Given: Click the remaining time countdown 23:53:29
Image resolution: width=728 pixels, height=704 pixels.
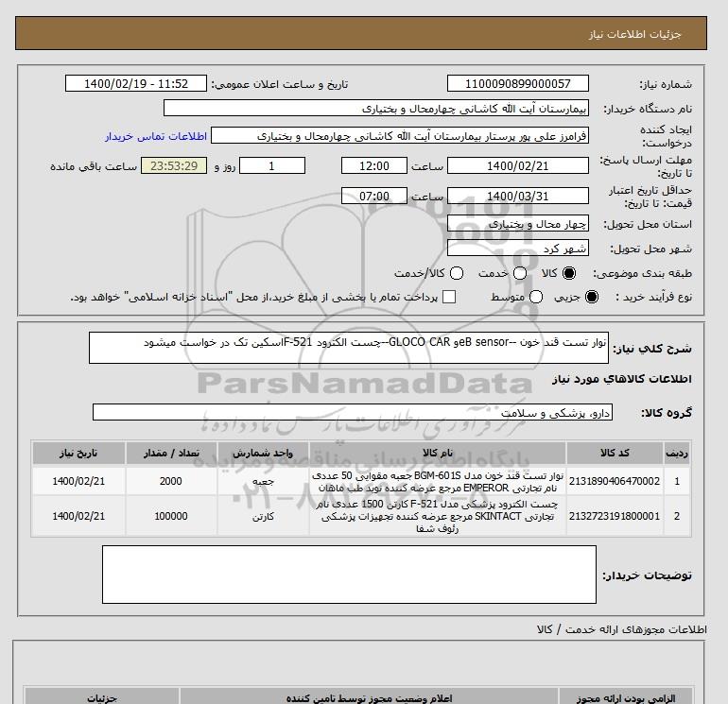Looking at the screenshot, I should [174, 166].
